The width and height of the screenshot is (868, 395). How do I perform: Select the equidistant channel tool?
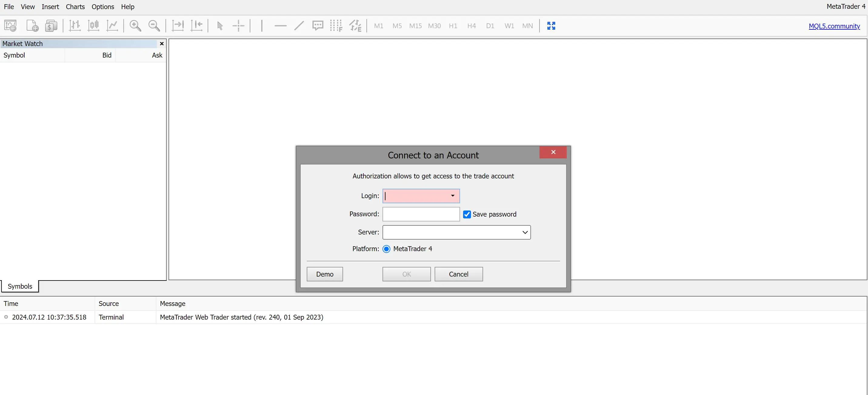coord(355,26)
